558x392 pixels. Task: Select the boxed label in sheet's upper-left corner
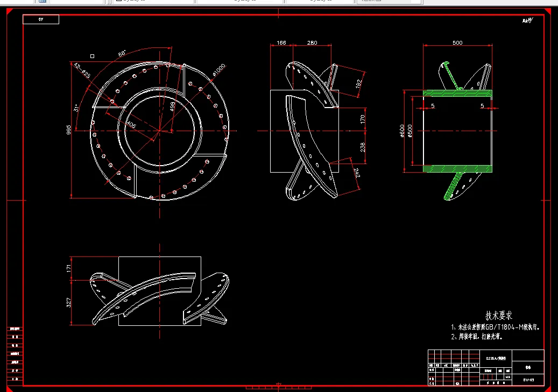[41, 19]
